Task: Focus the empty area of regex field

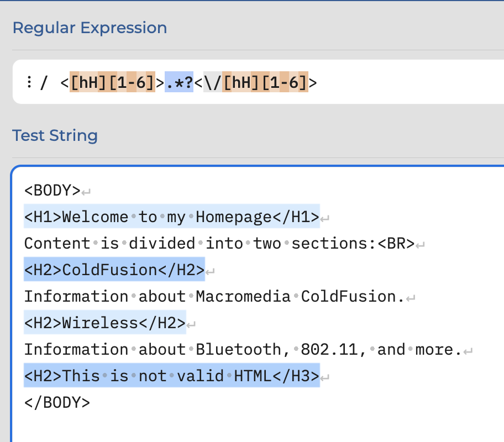Action: pyautogui.click(x=408, y=82)
